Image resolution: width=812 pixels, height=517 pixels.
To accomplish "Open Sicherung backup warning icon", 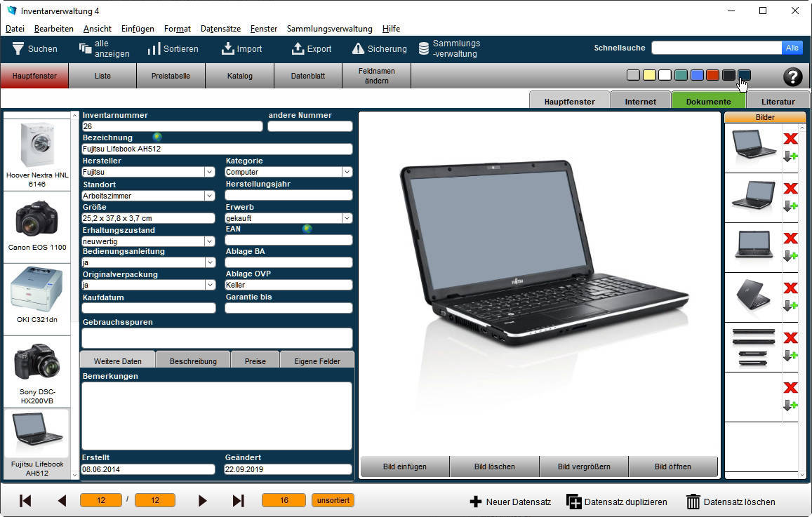I will [358, 48].
